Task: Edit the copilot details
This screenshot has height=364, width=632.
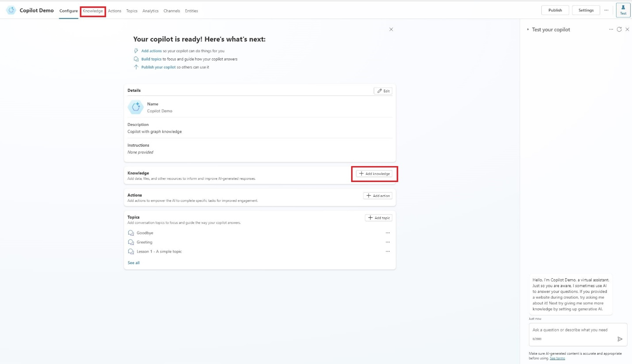Action: pos(383,91)
